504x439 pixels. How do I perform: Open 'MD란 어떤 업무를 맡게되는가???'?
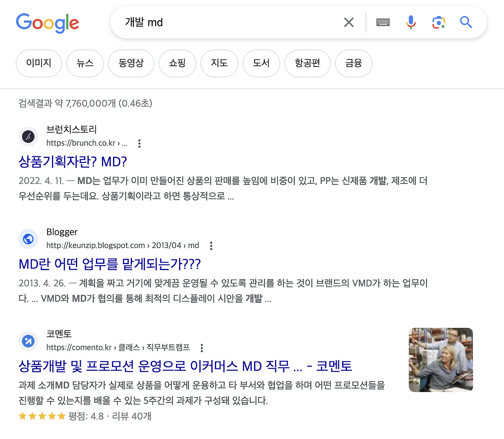click(110, 264)
